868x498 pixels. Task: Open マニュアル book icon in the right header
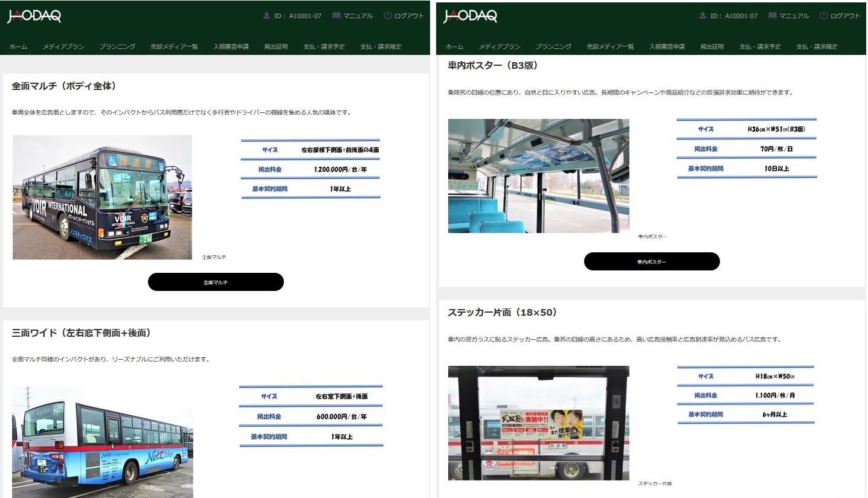773,16
